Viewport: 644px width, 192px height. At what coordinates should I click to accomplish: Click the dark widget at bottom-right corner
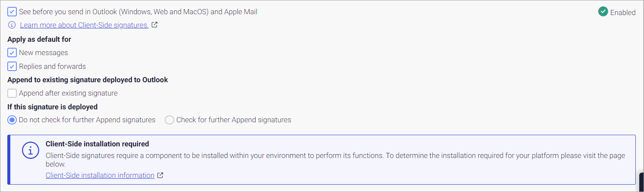[641, 182]
